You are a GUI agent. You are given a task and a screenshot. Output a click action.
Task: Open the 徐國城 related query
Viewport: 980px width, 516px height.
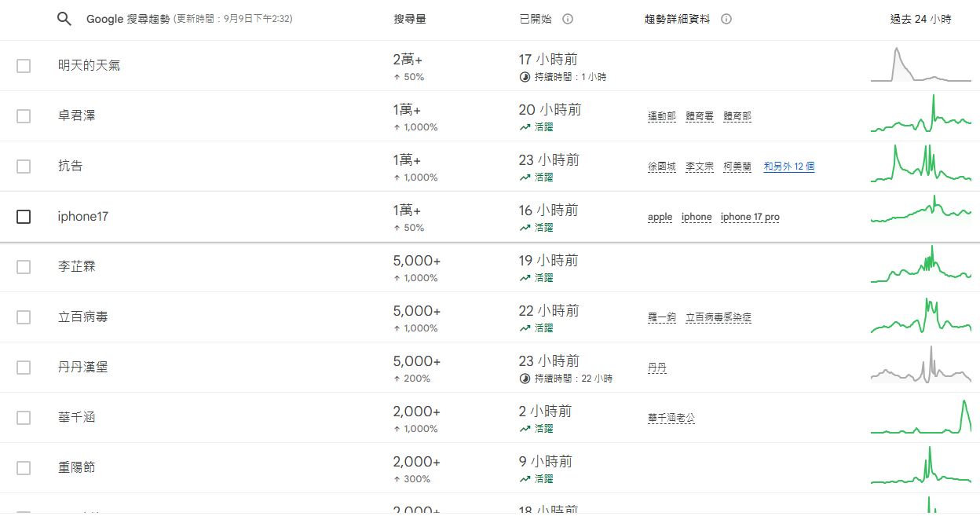[x=662, y=167]
